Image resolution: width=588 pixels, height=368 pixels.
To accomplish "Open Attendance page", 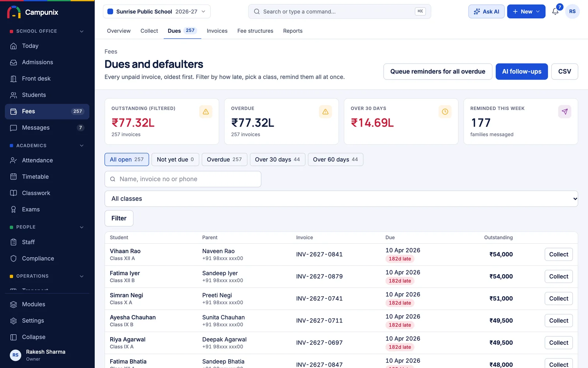I will point(47,160).
